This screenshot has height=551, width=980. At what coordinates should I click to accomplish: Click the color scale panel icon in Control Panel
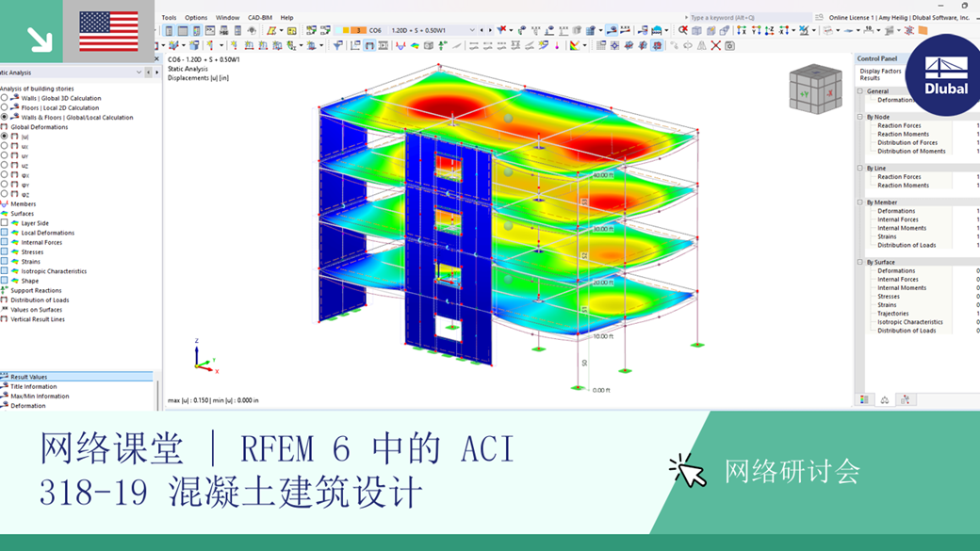click(864, 399)
